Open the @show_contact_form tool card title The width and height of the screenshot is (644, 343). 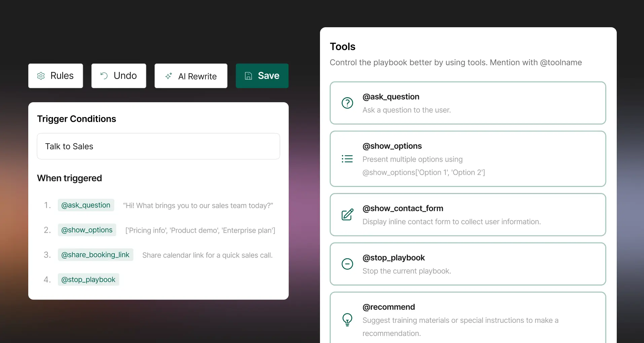pyautogui.click(x=403, y=208)
